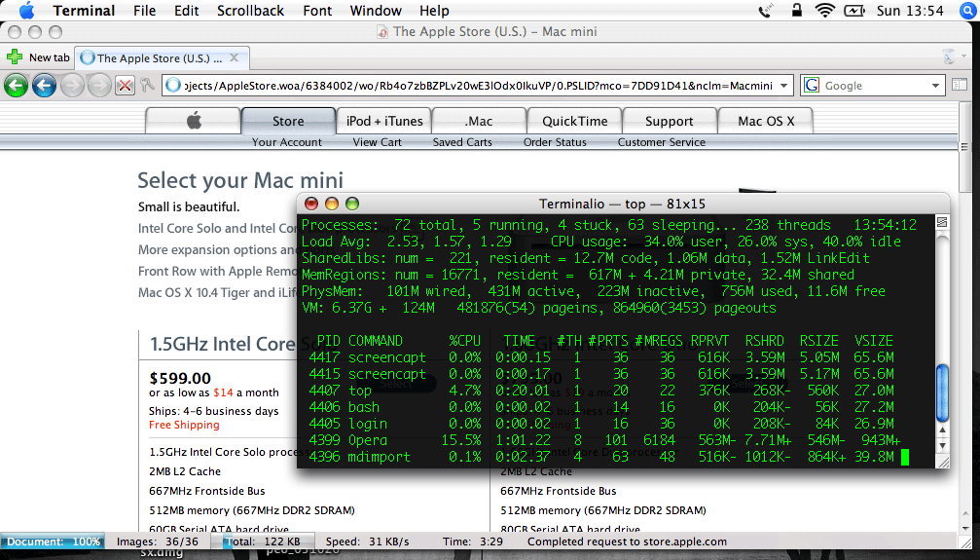The height and width of the screenshot is (560, 980).
Task: Click the battery charging icon in the menu bar
Action: pyautogui.click(x=854, y=11)
